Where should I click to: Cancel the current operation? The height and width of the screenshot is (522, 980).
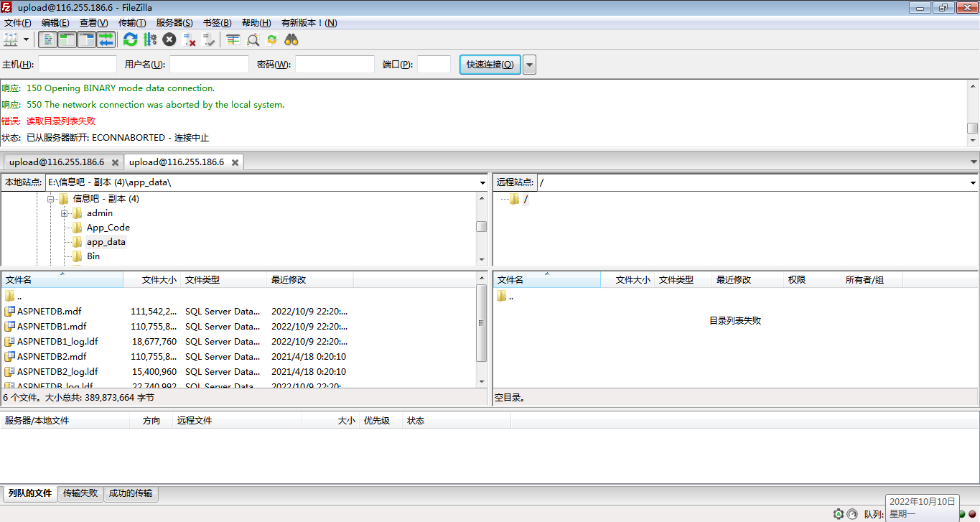[169, 39]
